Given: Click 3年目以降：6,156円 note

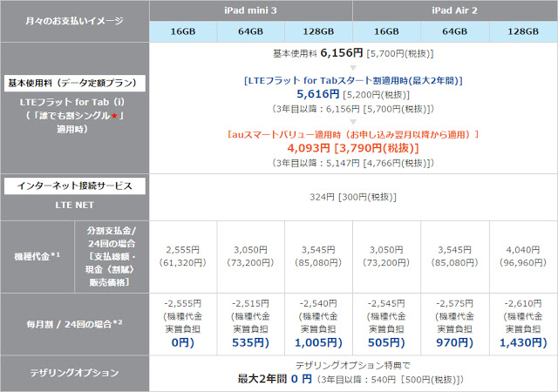Looking at the screenshot, I should pyautogui.click(x=353, y=109).
